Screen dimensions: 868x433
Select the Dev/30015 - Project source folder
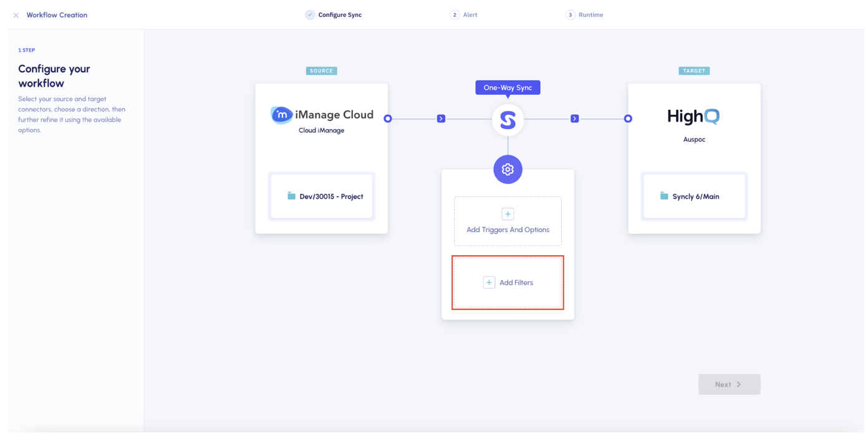pyautogui.click(x=322, y=197)
